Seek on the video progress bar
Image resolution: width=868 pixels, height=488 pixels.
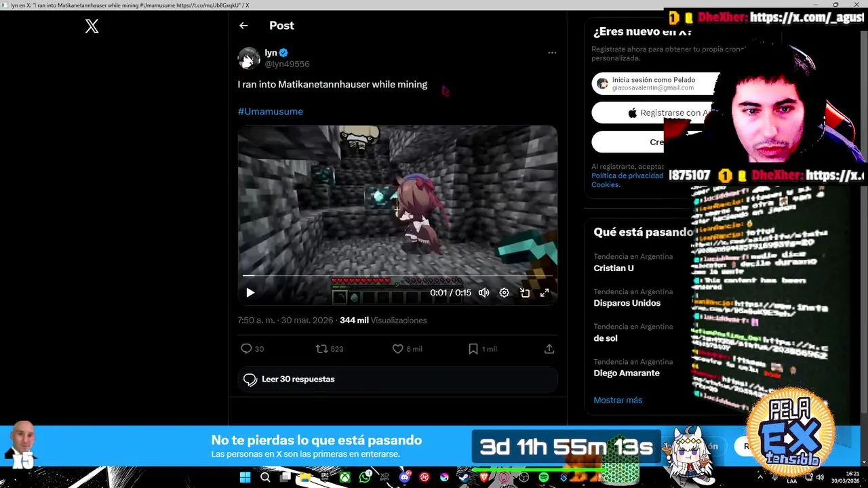pyautogui.click(x=397, y=276)
